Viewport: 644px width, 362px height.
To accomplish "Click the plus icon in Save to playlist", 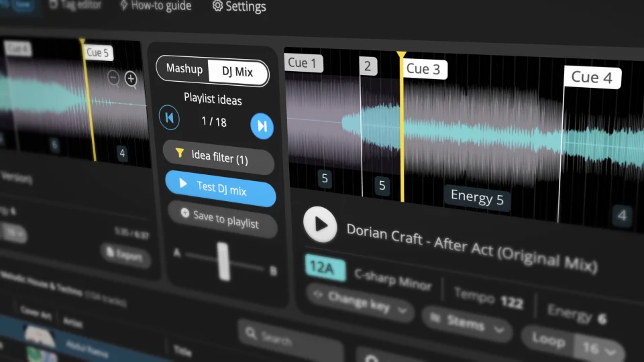I will point(185,213).
